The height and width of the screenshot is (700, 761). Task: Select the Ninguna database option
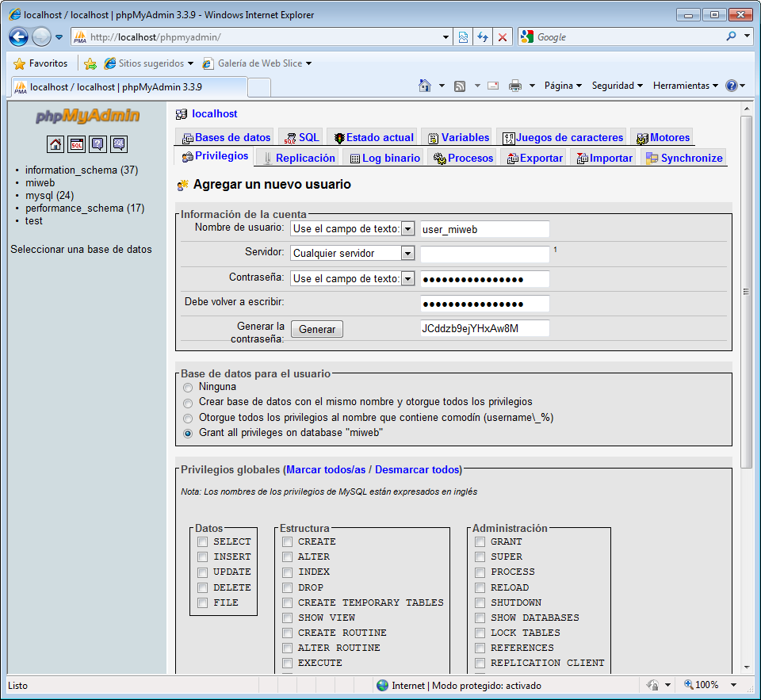click(x=188, y=388)
